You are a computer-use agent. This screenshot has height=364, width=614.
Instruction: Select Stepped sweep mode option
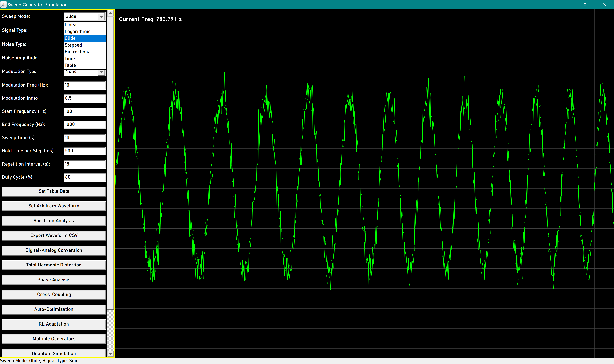84,45
